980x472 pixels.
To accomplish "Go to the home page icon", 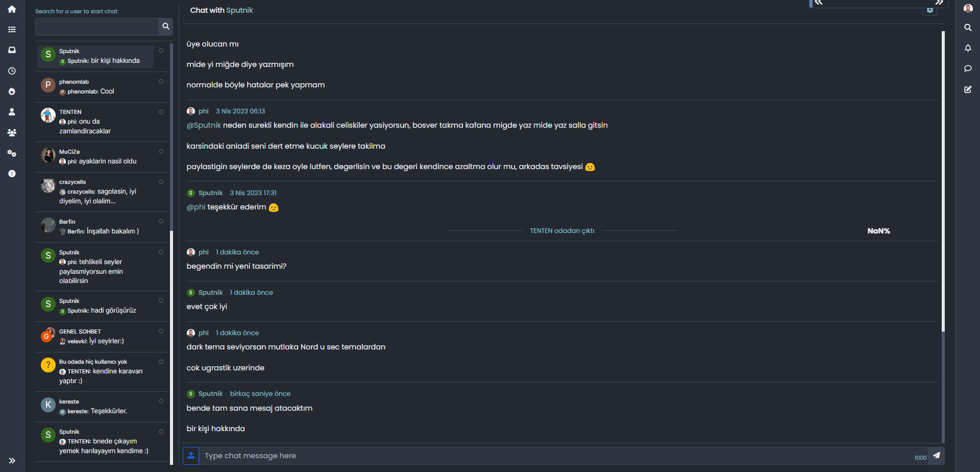I will coord(12,9).
